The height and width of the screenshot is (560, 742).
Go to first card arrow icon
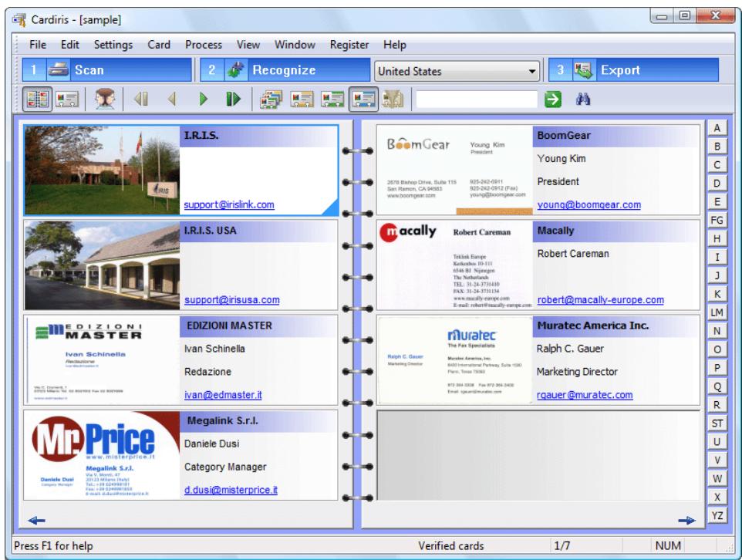(x=141, y=99)
